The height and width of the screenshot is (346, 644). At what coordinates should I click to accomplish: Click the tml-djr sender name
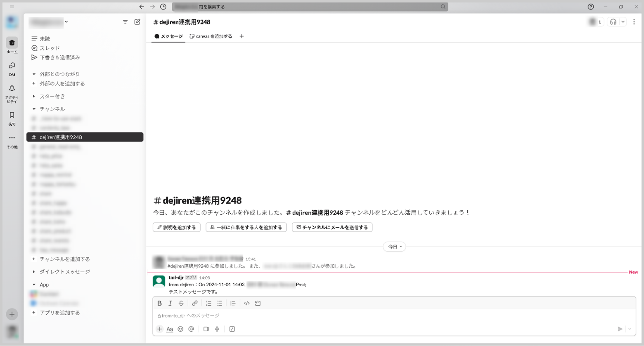coord(176,278)
